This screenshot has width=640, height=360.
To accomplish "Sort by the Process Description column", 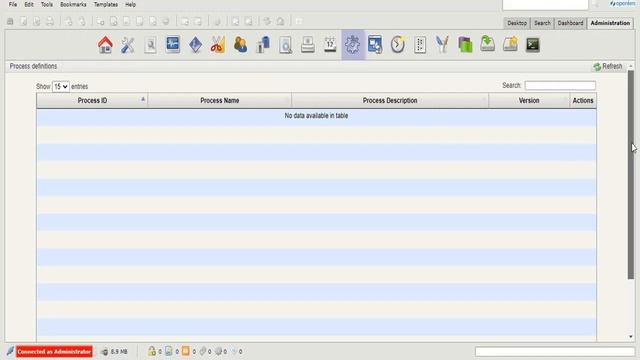I will [390, 100].
